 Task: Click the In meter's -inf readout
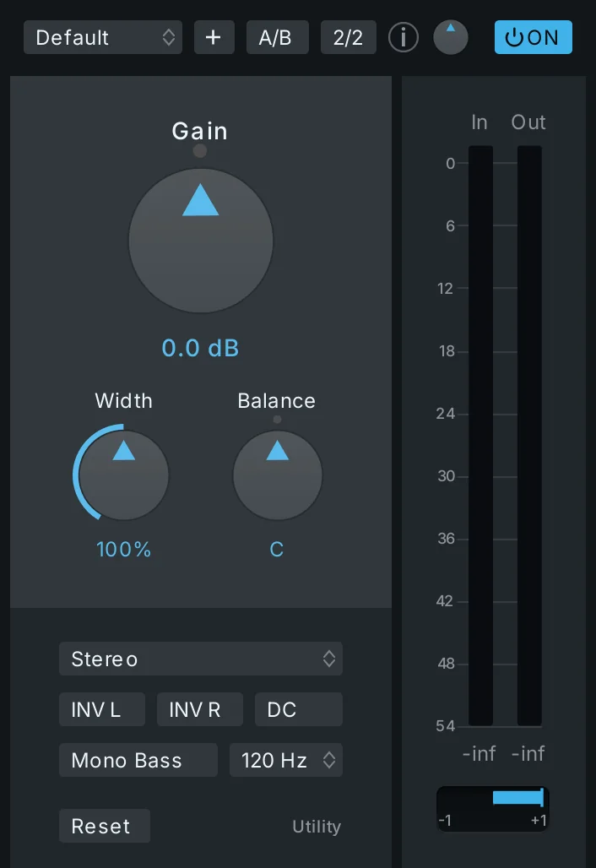click(x=480, y=753)
